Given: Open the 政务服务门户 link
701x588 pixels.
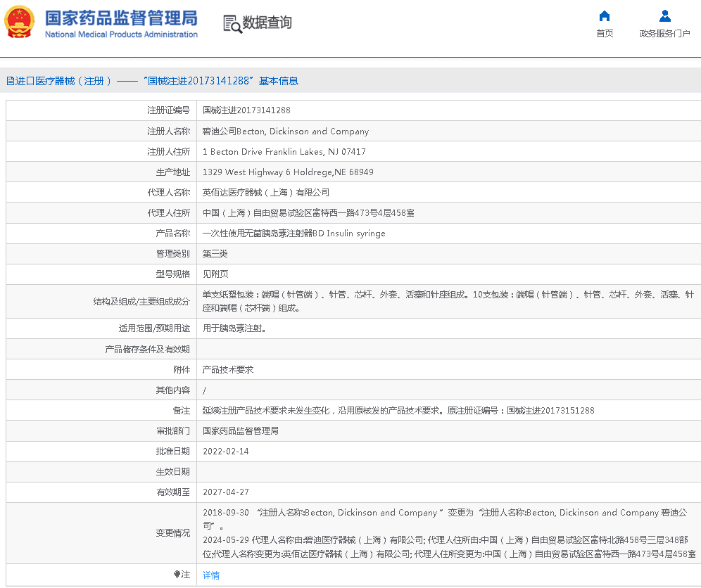Looking at the screenshot, I should point(664,33).
